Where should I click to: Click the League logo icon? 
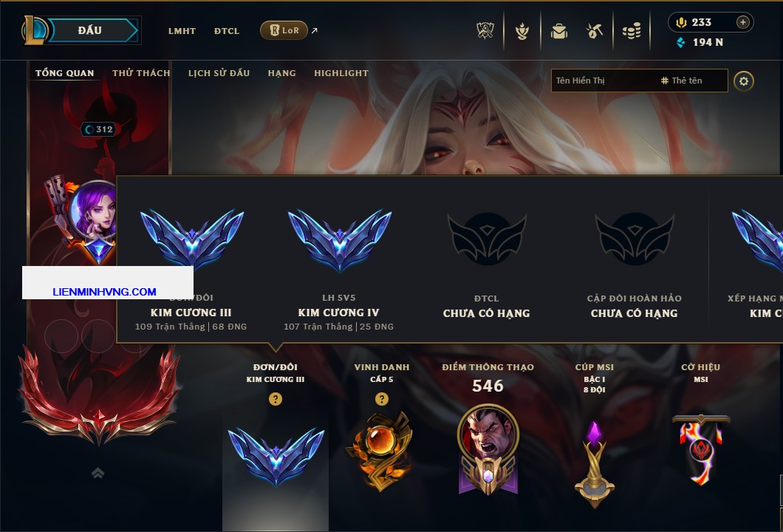click(34, 30)
